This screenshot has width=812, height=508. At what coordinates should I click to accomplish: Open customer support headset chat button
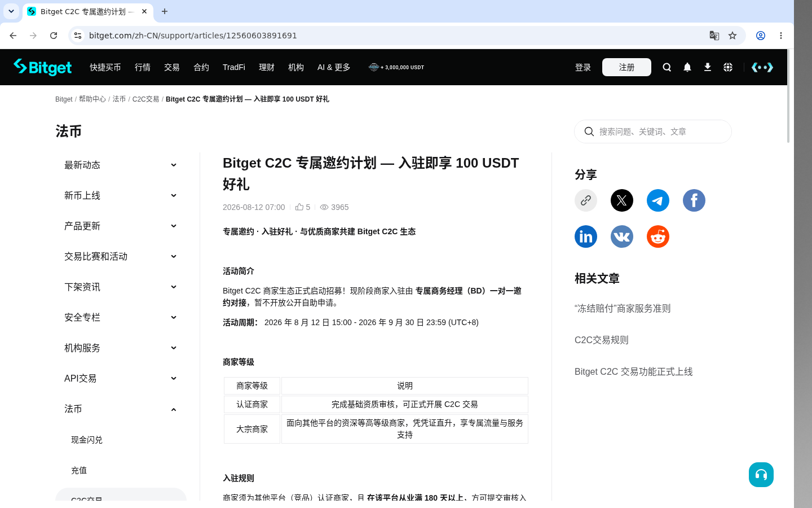tap(761, 475)
